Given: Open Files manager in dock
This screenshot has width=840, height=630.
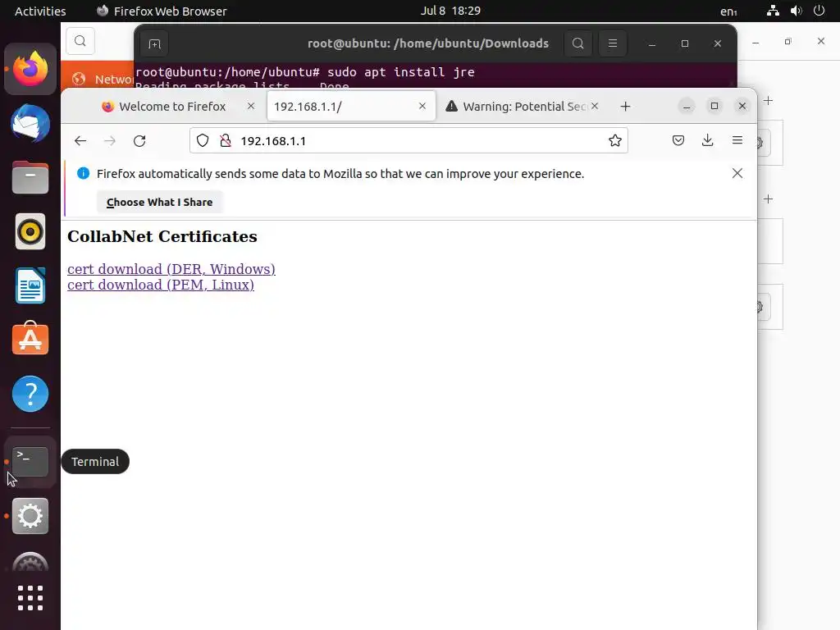Looking at the screenshot, I should click(30, 177).
